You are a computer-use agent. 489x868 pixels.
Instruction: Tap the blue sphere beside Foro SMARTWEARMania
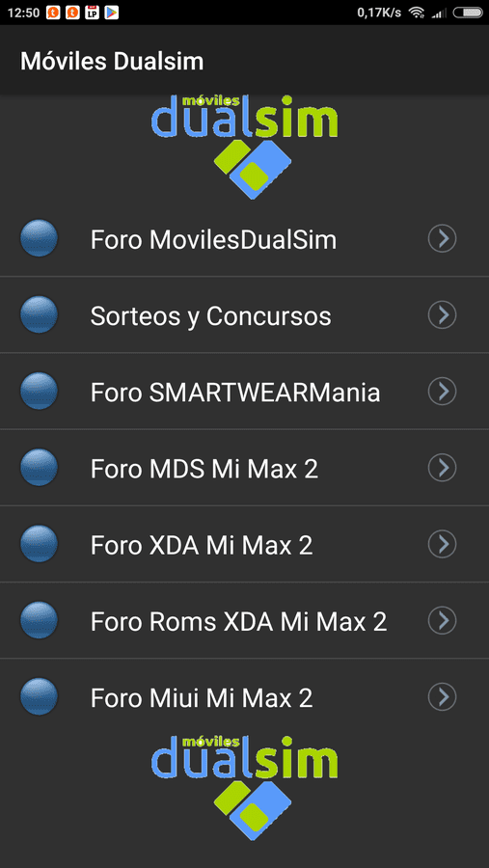click(x=39, y=392)
